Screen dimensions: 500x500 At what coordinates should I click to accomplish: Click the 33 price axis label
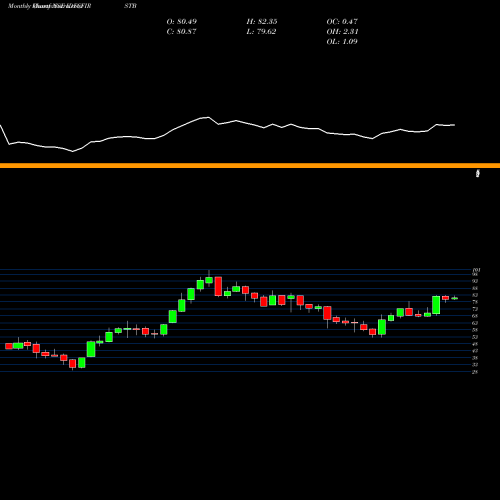[x=475, y=365]
